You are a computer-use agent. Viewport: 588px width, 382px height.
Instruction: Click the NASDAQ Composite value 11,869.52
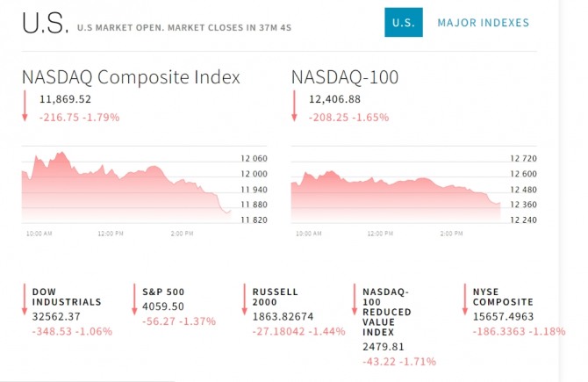click(65, 100)
